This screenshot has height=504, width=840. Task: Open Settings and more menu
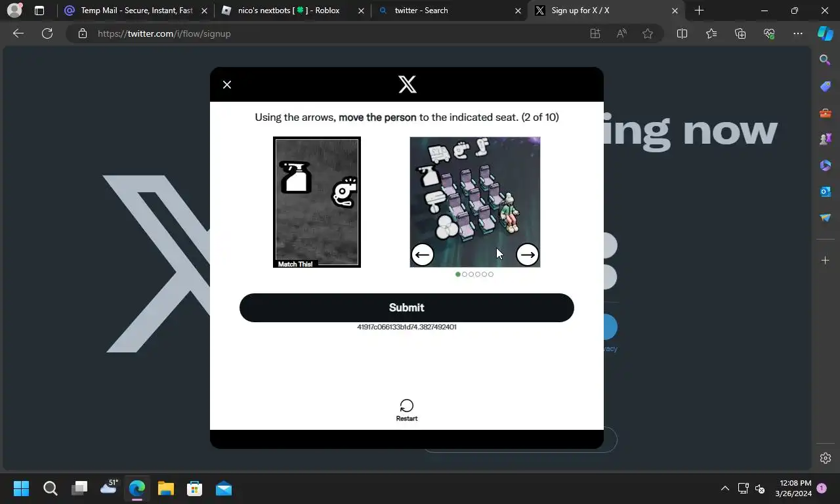click(x=798, y=33)
